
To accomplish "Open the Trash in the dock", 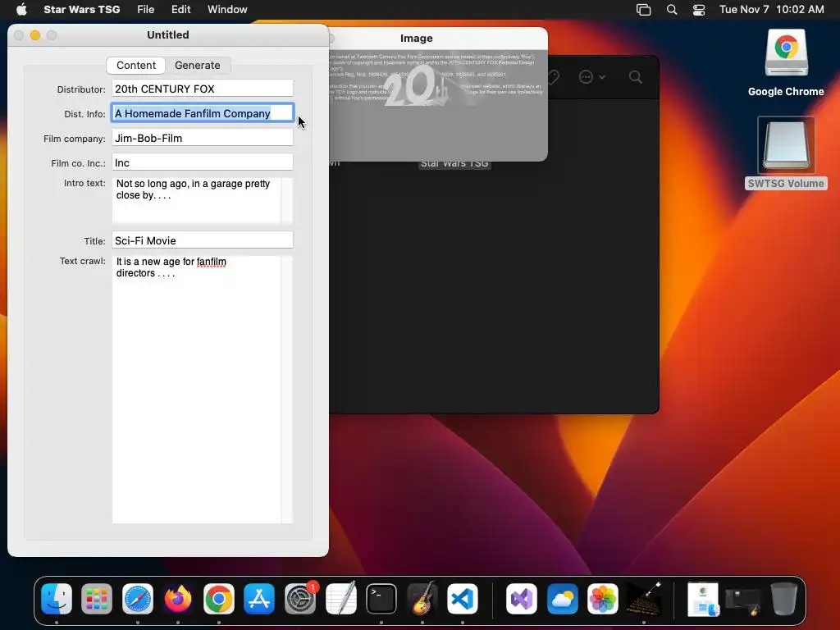I will (783, 598).
